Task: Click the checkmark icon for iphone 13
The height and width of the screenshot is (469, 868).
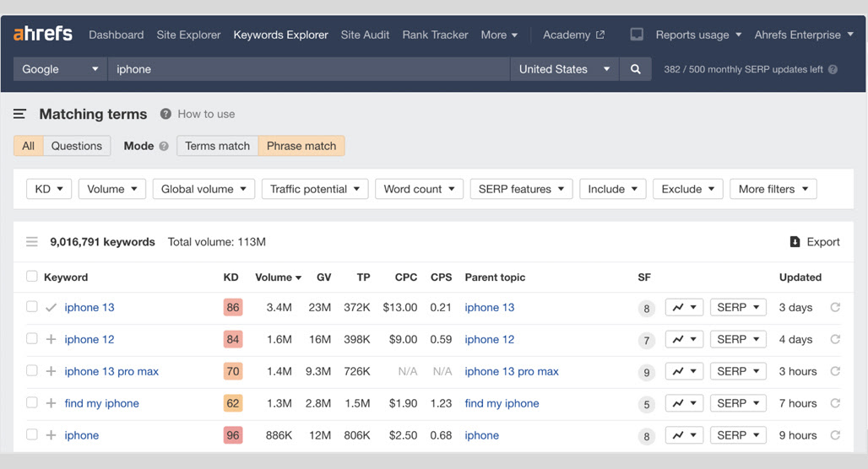Action: click(x=51, y=308)
